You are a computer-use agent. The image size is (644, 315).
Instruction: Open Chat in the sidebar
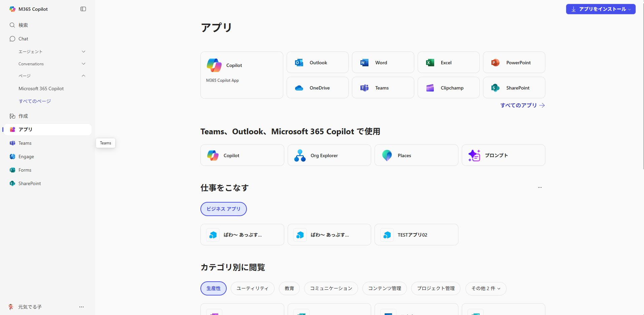[47, 39]
